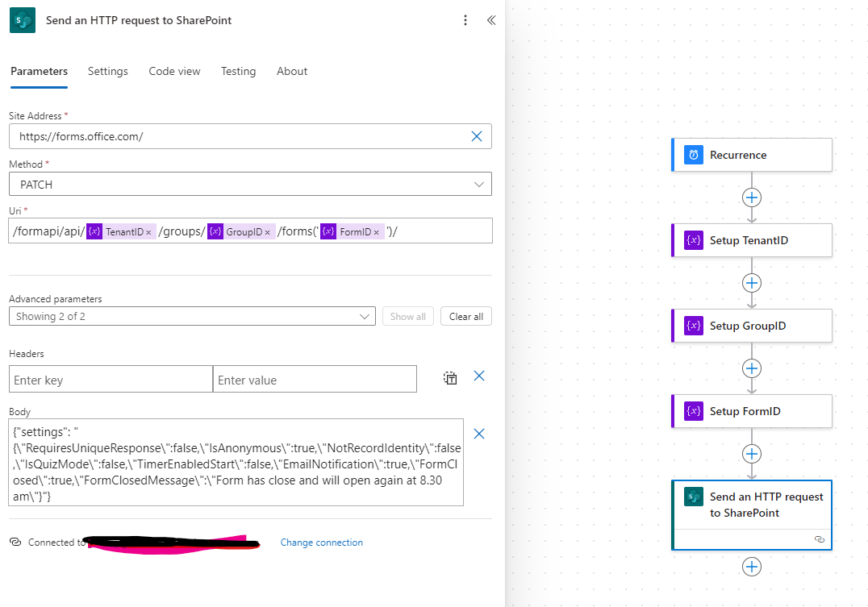Add step after Setup GroupID with plus
This screenshot has width=868, height=607.
[x=752, y=368]
